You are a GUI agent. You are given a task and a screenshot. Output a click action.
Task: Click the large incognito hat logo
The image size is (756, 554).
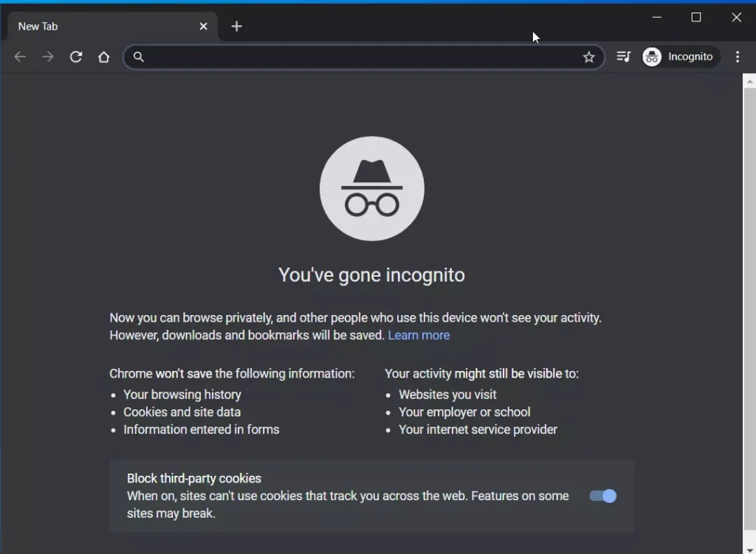pos(372,188)
